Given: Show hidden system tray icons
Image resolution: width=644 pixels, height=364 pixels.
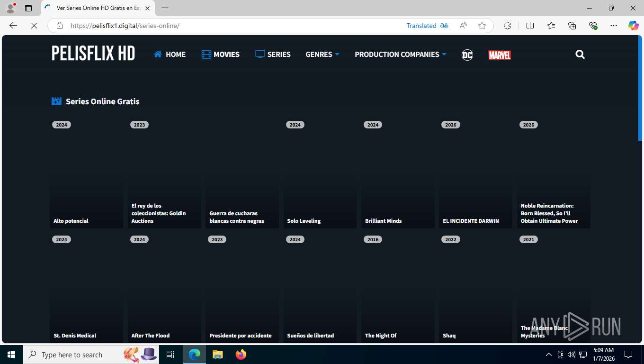Looking at the screenshot, I should [x=548, y=355].
